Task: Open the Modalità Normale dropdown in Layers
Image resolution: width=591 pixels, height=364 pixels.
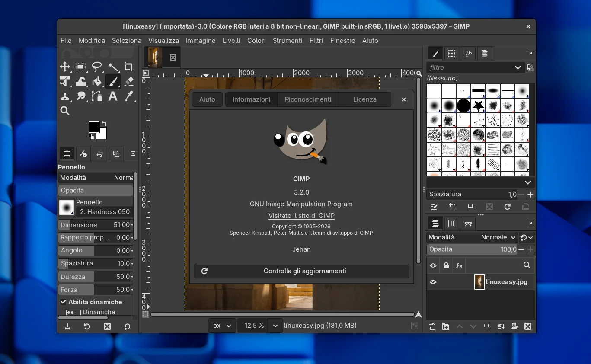Action: [497, 237]
